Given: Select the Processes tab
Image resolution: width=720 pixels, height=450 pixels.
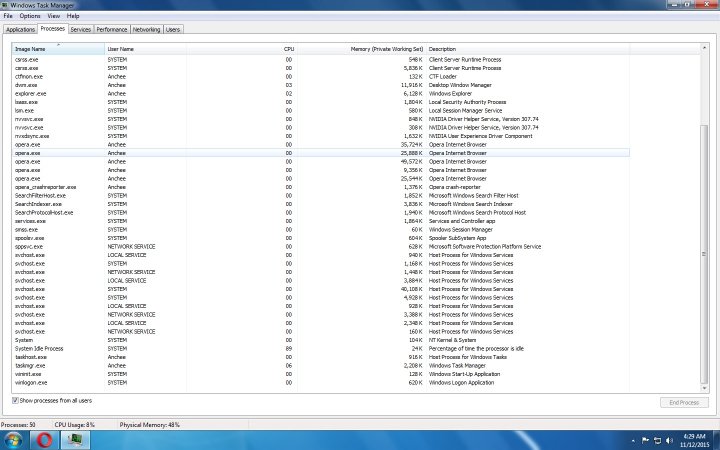Looking at the screenshot, I should (53, 28).
